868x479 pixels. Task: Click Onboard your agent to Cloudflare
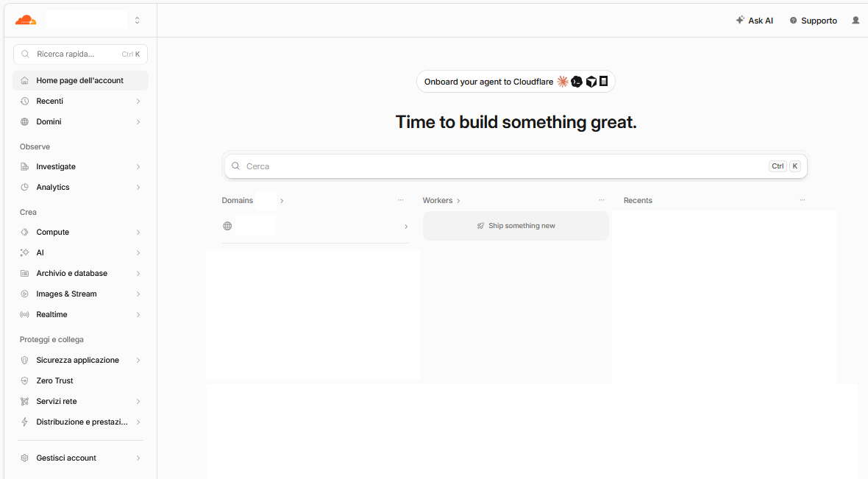point(516,82)
